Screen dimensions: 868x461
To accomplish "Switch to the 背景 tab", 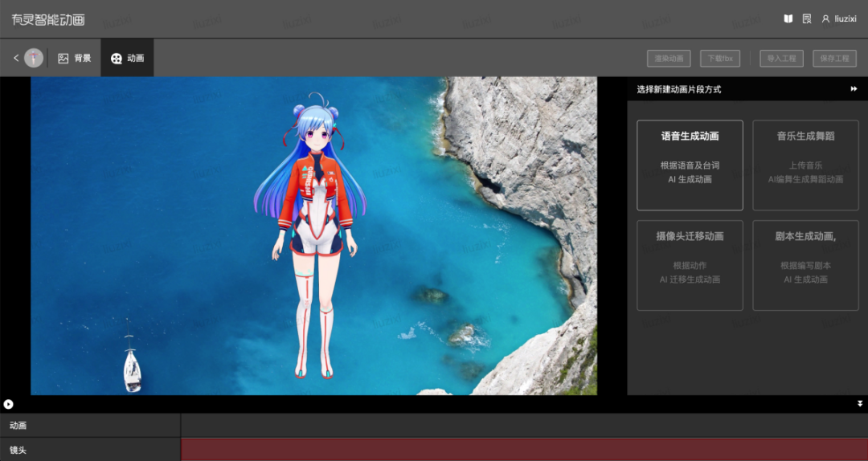I will coord(75,58).
